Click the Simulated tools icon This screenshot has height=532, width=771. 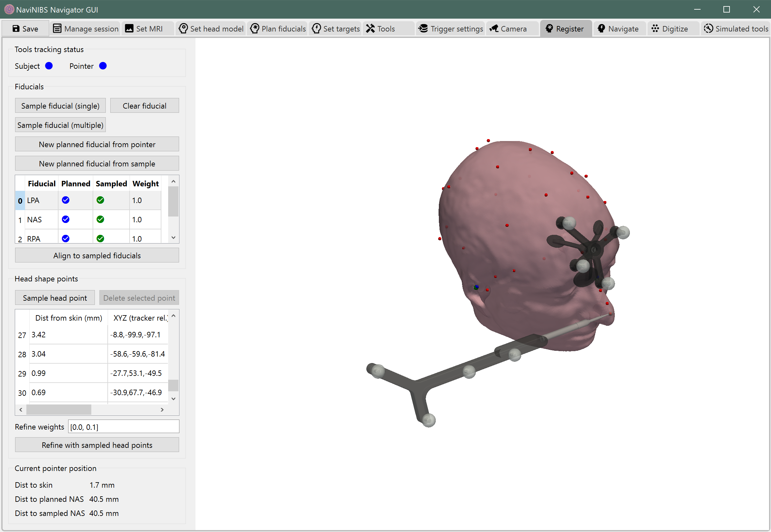(x=708, y=29)
